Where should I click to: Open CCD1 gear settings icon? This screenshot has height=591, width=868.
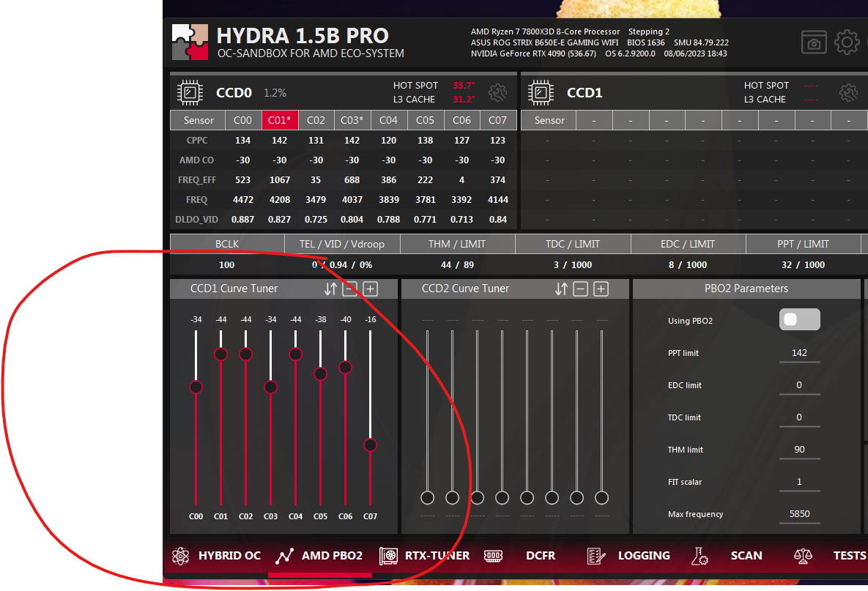849,92
